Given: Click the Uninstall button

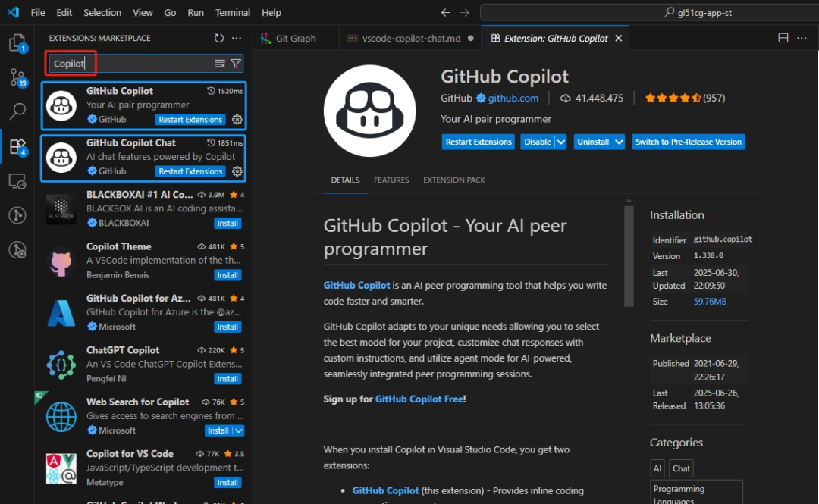Looking at the screenshot, I should [593, 142].
